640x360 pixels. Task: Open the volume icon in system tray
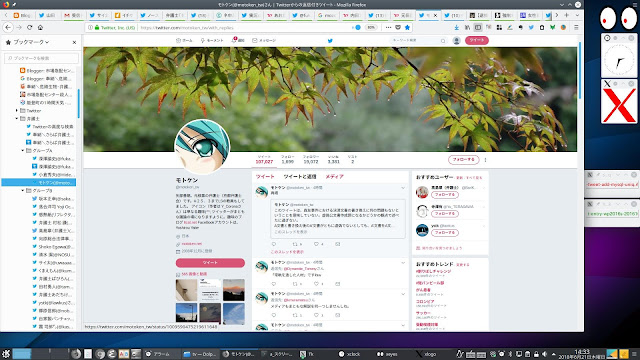point(544,354)
